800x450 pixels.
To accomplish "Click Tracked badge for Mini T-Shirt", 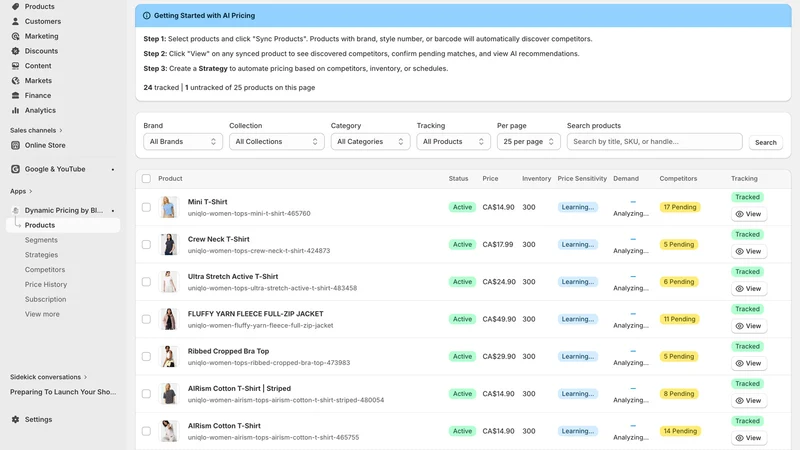I will [x=747, y=197].
